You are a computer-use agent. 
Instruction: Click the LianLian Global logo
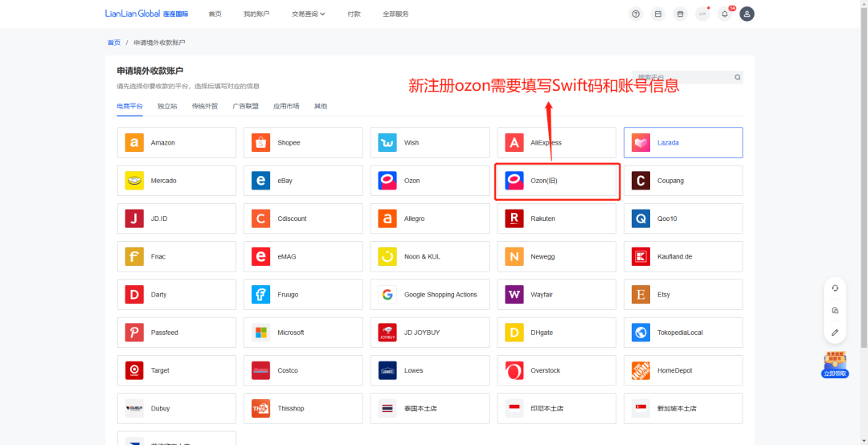point(147,14)
